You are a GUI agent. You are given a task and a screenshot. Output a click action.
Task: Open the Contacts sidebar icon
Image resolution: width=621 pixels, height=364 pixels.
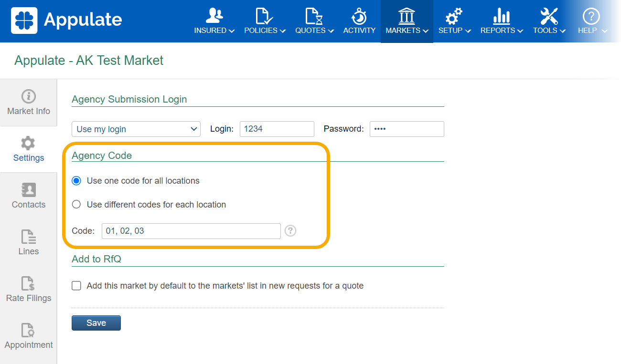[28, 190]
